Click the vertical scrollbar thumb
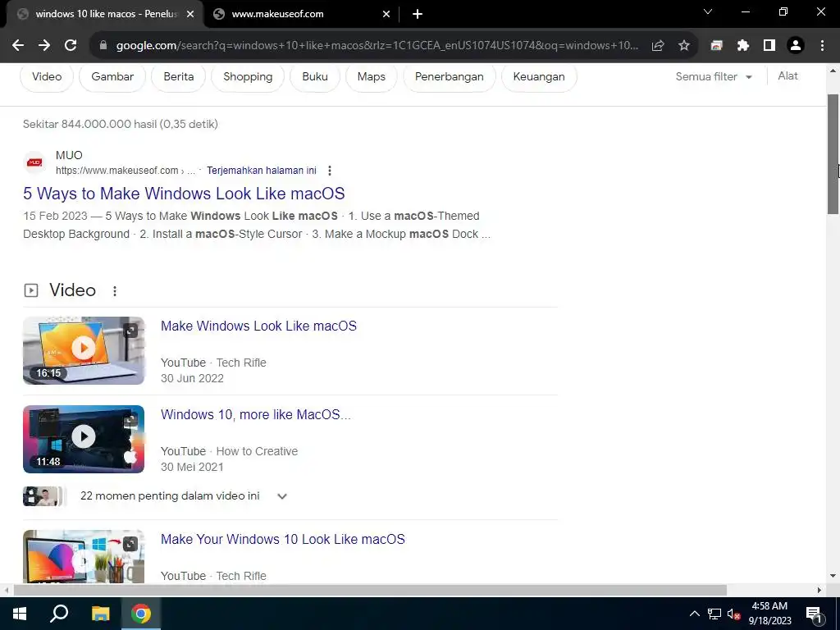 tap(833, 154)
